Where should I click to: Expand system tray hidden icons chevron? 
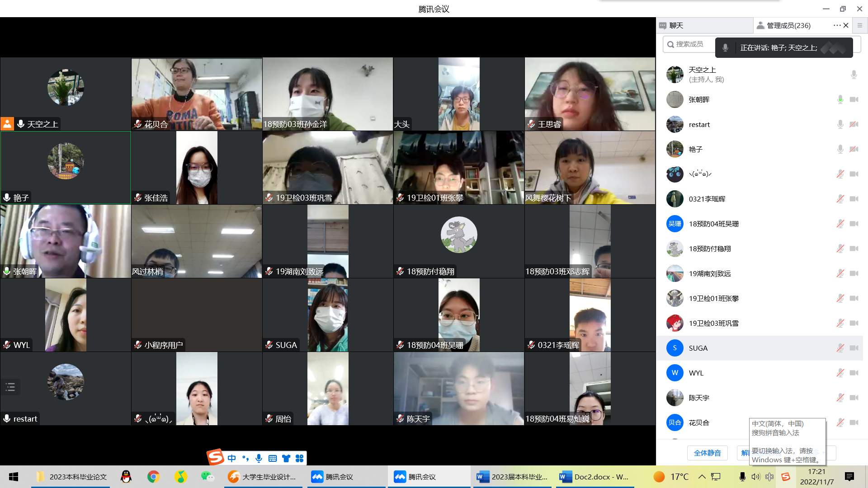tap(702, 477)
